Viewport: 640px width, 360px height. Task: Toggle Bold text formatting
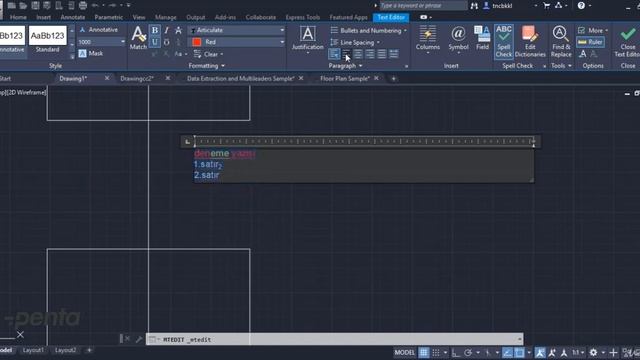[x=155, y=30]
